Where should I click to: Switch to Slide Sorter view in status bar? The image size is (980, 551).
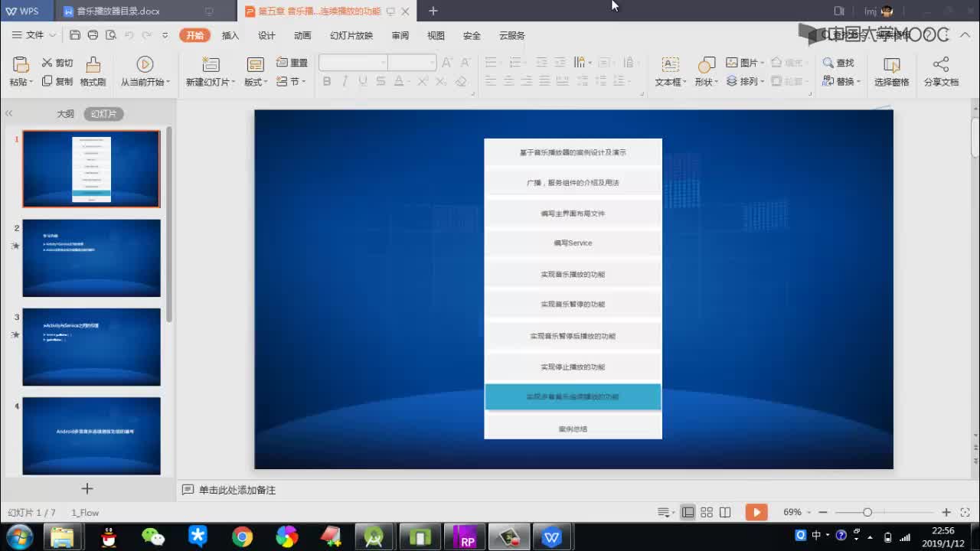click(707, 512)
